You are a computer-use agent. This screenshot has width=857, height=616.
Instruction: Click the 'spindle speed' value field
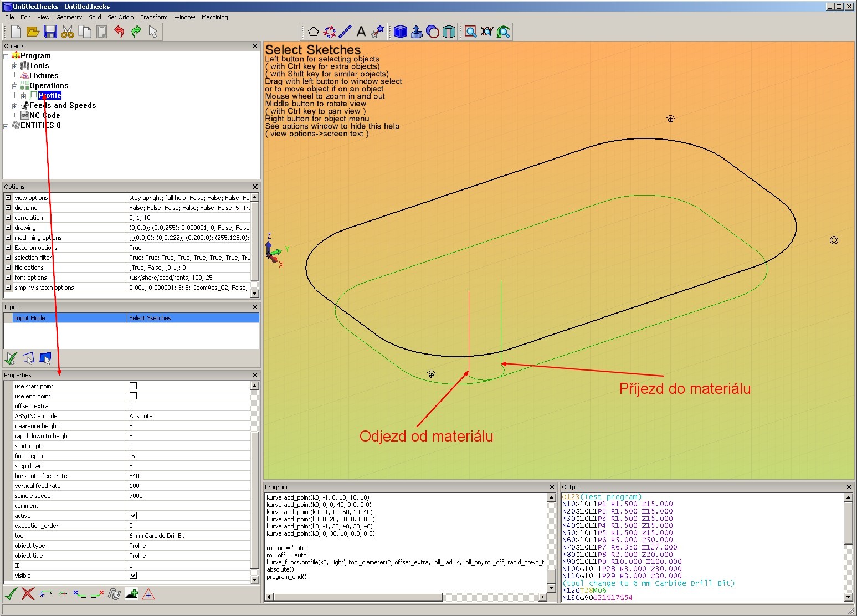pos(188,496)
